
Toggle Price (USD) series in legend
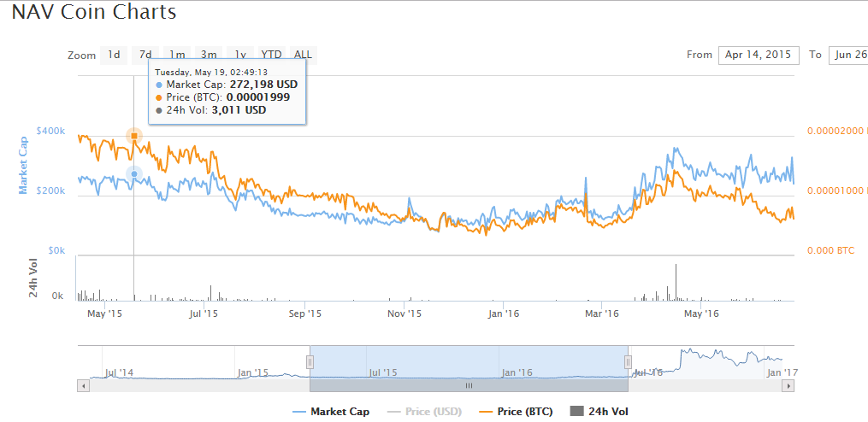tap(424, 412)
